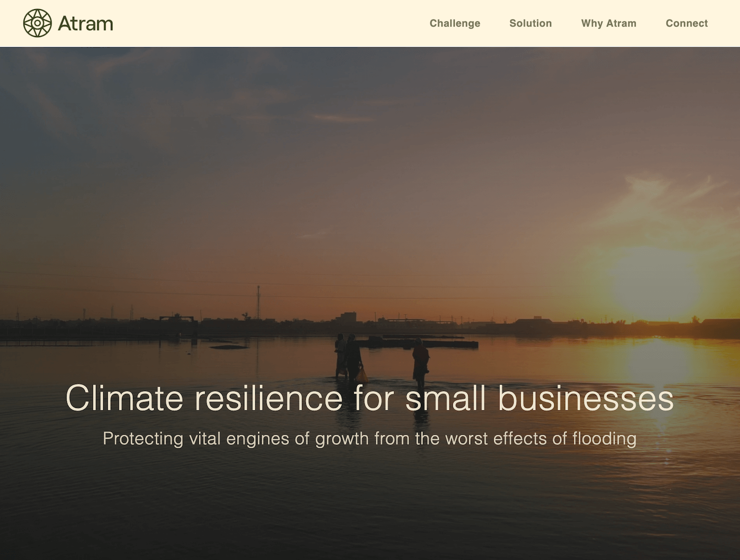Click the pair of silhouetted people wading
Screen dimensions: 740x560
(x=349, y=357)
